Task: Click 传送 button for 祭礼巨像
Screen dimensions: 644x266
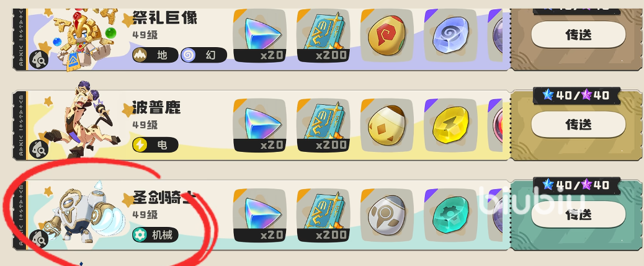Action: [x=578, y=35]
